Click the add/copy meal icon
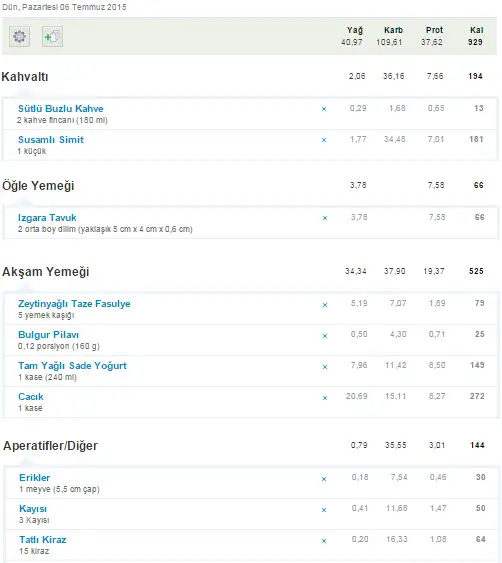Screen dimensions: 502x563 point(52,36)
